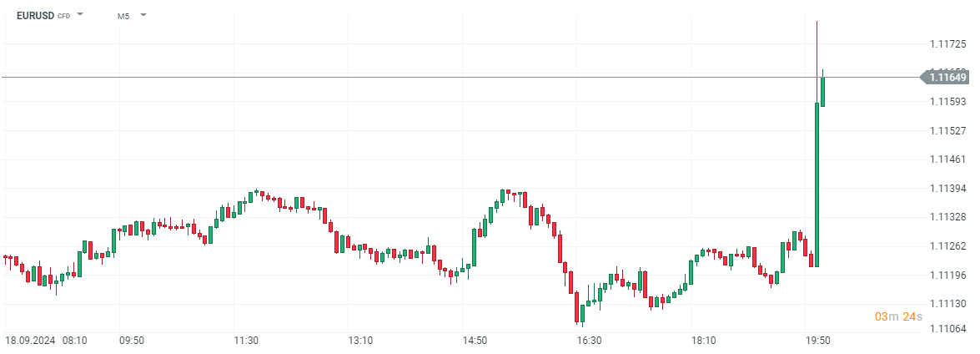Click the 1.11725 price axis label
The width and height of the screenshot is (980, 354).
(x=947, y=43)
